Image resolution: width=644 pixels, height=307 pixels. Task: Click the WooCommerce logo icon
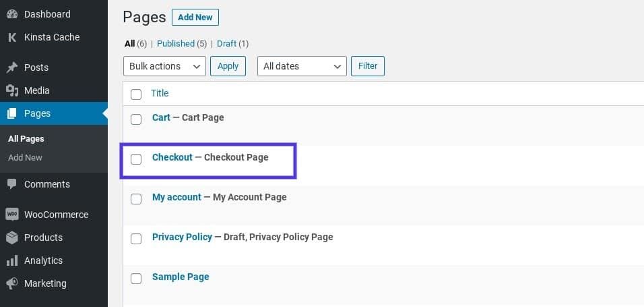point(12,215)
